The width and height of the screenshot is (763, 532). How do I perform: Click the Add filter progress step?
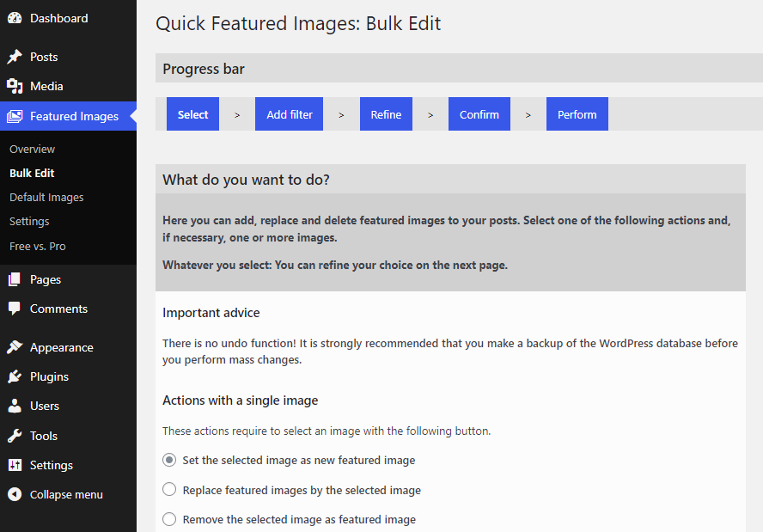(x=289, y=114)
